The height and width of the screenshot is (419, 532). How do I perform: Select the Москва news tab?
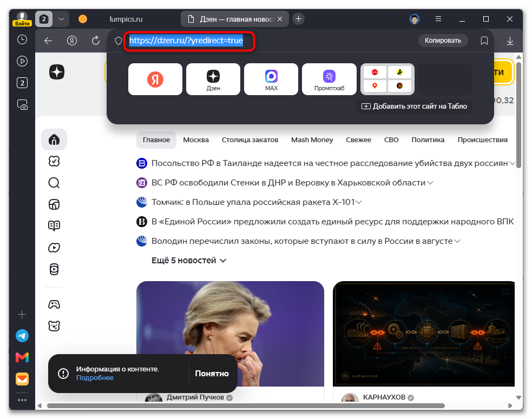coord(196,139)
